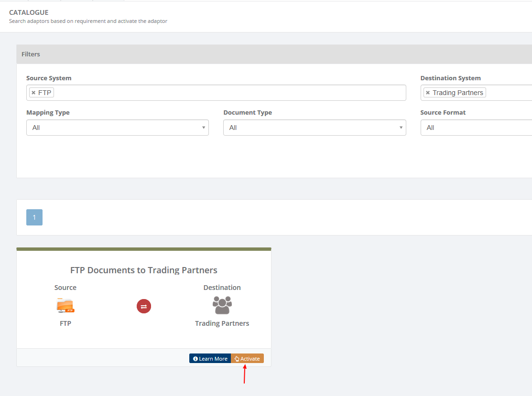Viewport: 532px width, 396px height.
Task: Go to page 1 of results
Action: 34,217
